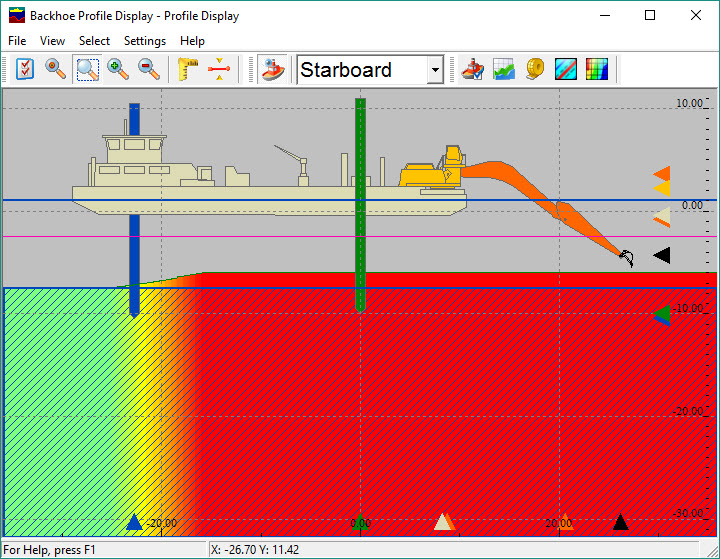720x559 pixels.
Task: Open the Select menu
Action: [x=95, y=41]
